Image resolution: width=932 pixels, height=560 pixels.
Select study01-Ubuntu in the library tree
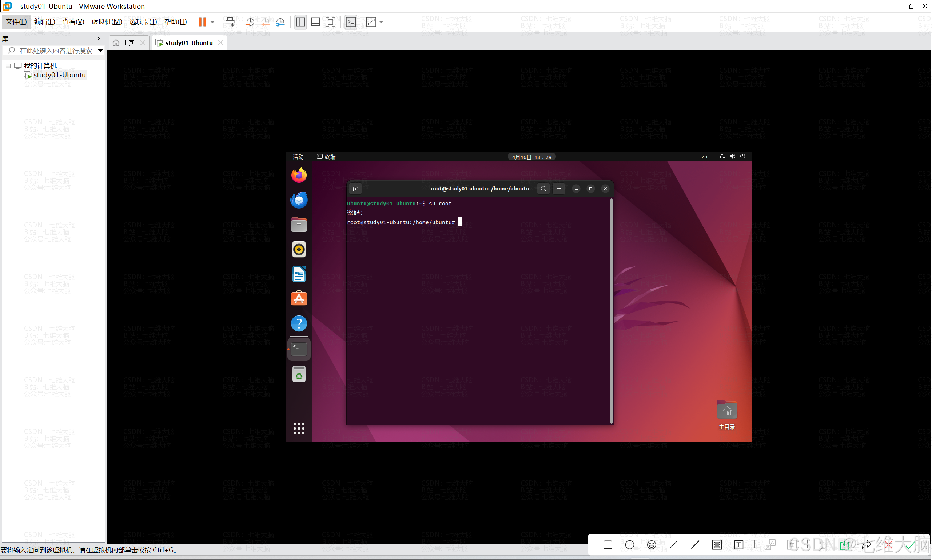click(x=59, y=75)
